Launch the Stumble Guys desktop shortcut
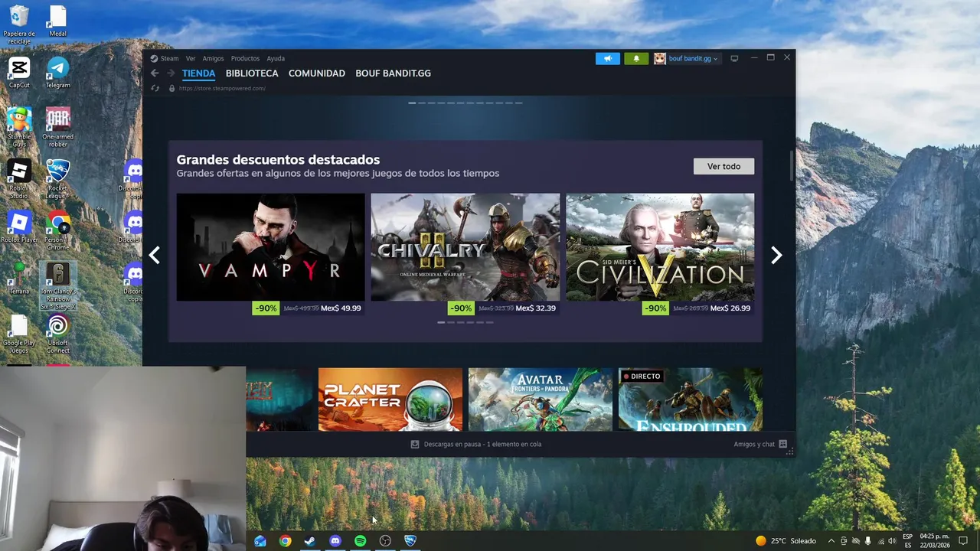Screen dimensions: 980x551 click(19, 127)
